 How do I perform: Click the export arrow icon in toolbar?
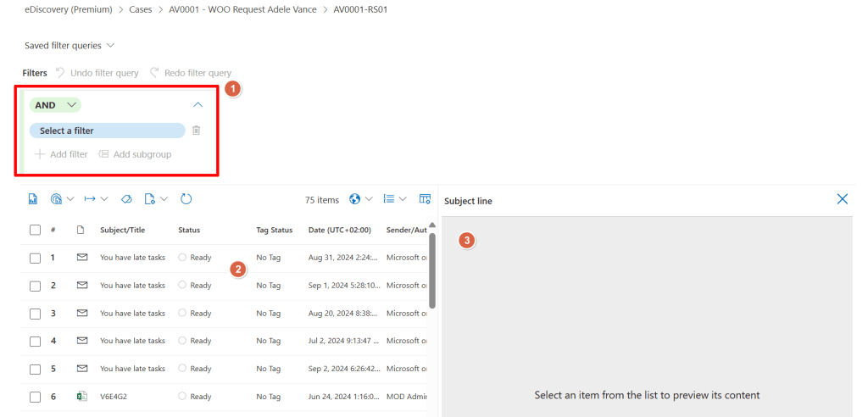pyautogui.click(x=90, y=199)
